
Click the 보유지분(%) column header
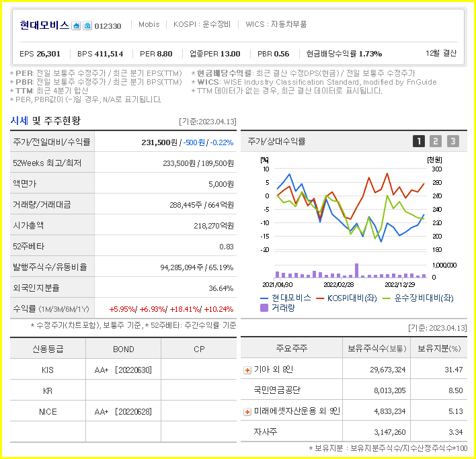click(439, 348)
